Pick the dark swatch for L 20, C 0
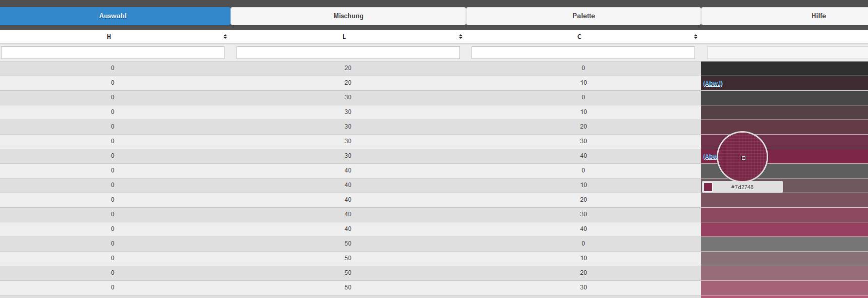Screen dimensions: 868x298 [784, 69]
